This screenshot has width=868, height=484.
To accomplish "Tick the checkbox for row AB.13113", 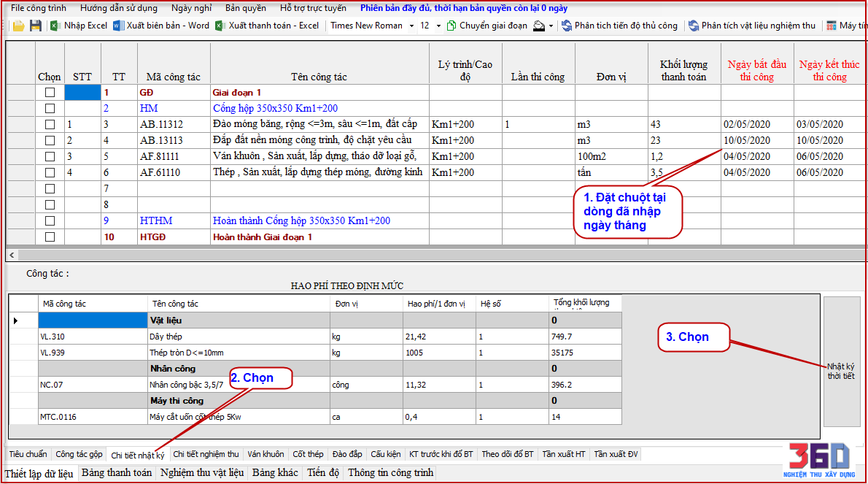I will [x=50, y=141].
